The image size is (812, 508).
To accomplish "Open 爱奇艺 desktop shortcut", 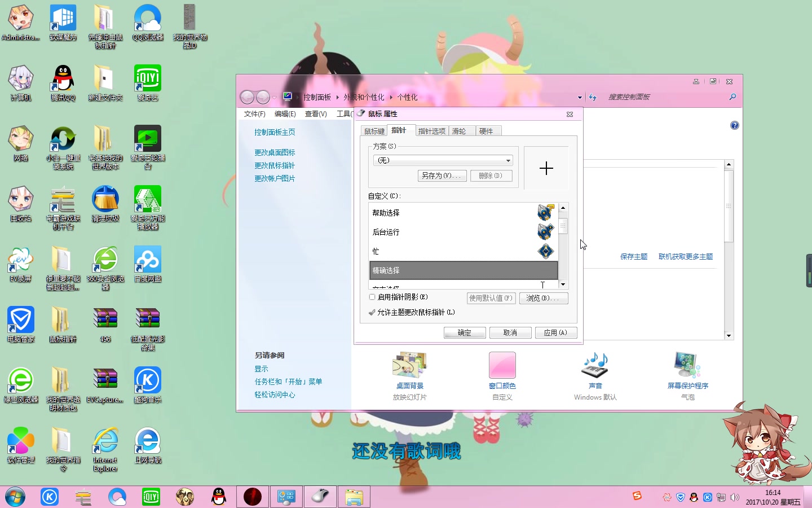I will point(148,83).
